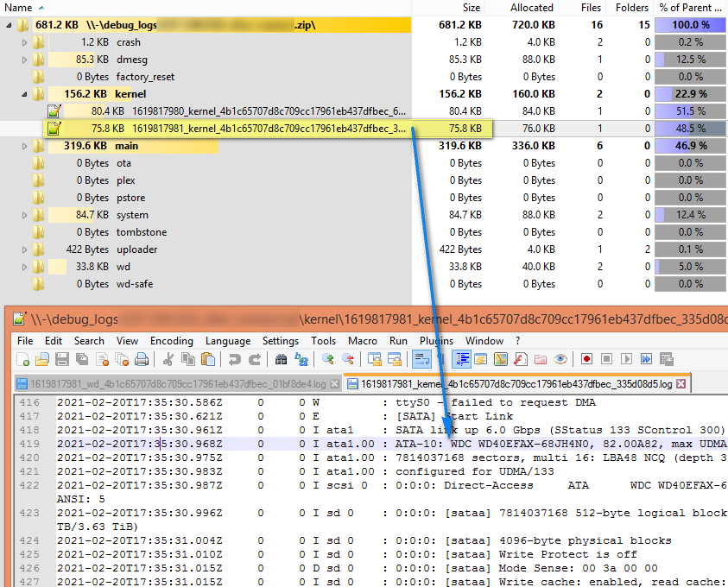Click line number 423 in the margin
The width and height of the screenshot is (728, 587).
(29, 514)
